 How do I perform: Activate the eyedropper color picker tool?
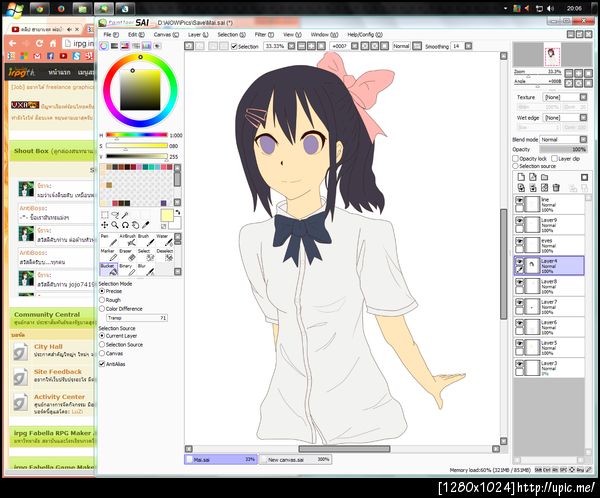(145, 225)
